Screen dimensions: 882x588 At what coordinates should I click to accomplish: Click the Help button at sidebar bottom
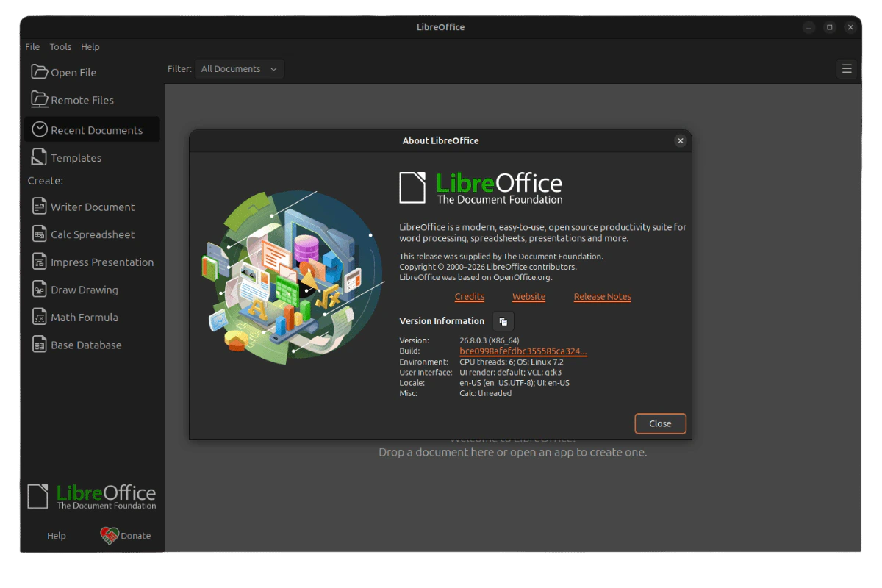(57, 536)
